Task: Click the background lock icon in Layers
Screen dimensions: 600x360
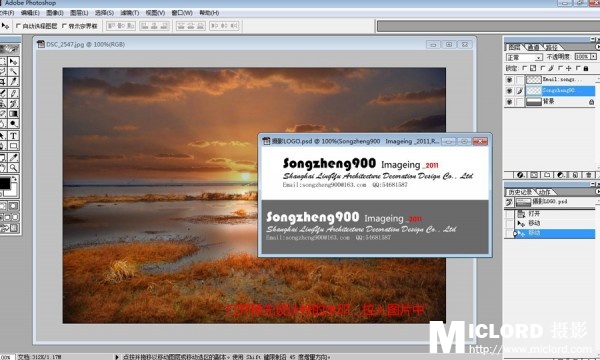Action: (591, 102)
